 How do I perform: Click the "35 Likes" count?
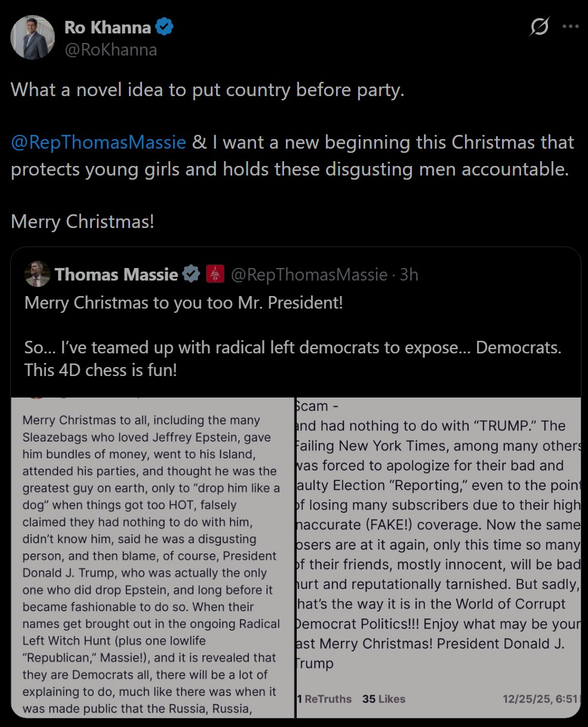tap(384, 699)
